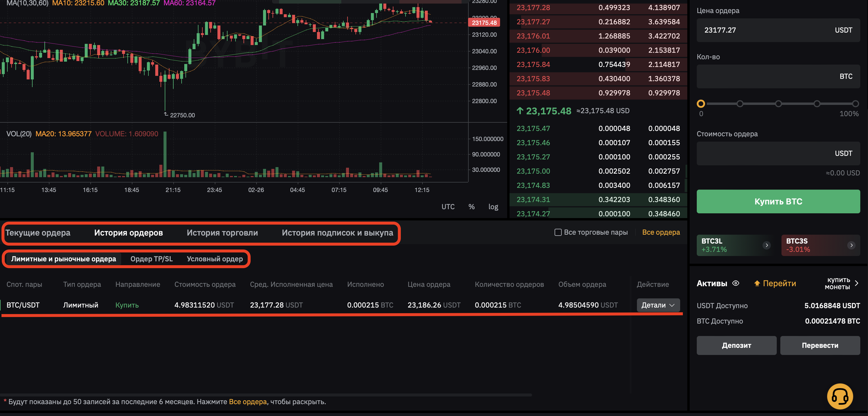868x416 pixels.
Task: Click the MA(10,30,60) indicator label
Action: [x=27, y=3]
